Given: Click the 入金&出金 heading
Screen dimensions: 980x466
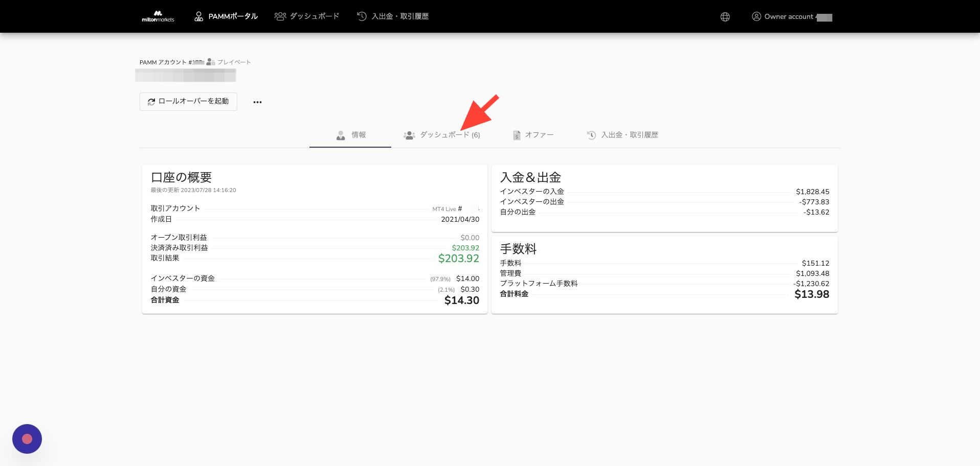Looking at the screenshot, I should (x=530, y=177).
